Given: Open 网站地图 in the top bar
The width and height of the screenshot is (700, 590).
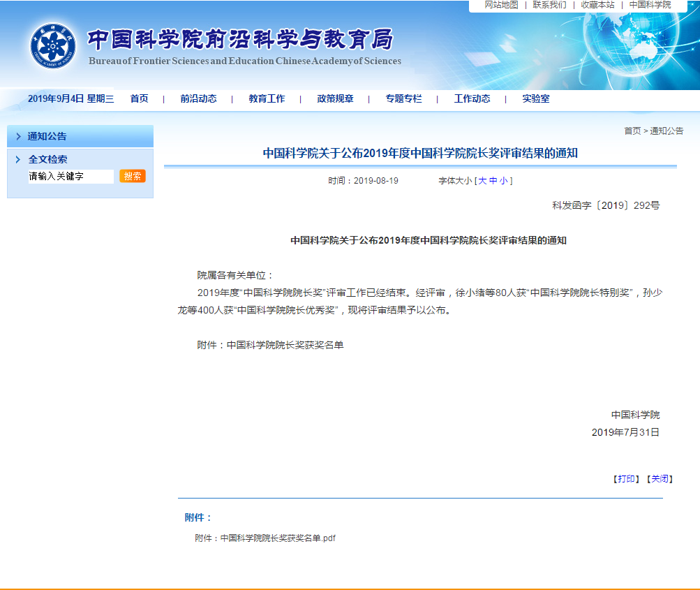Looking at the screenshot, I should [501, 5].
